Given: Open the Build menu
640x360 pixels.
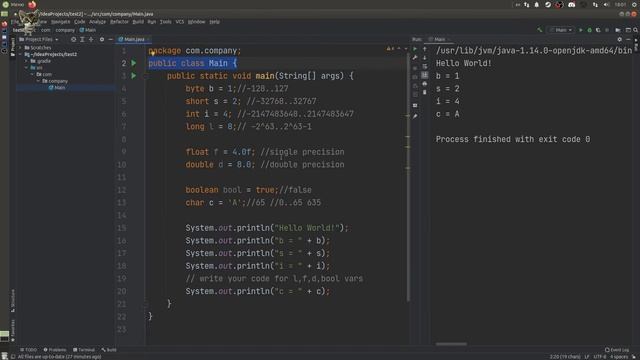Looking at the screenshot, I should coord(138,22).
